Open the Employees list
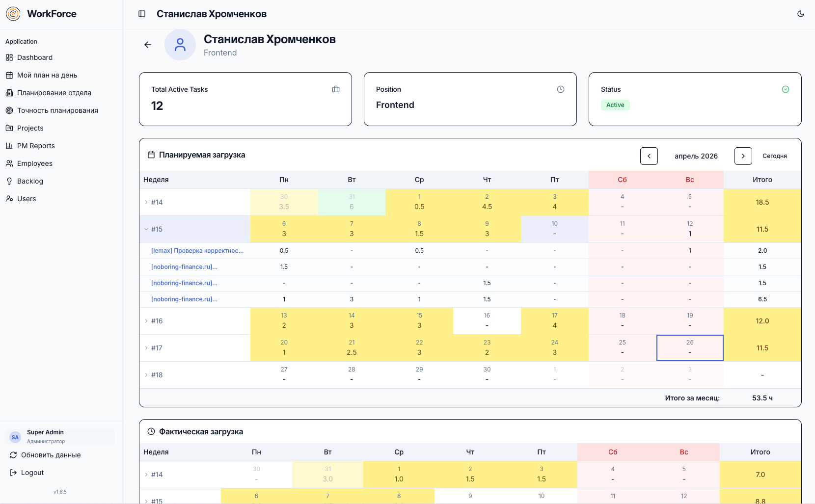 pos(34,163)
